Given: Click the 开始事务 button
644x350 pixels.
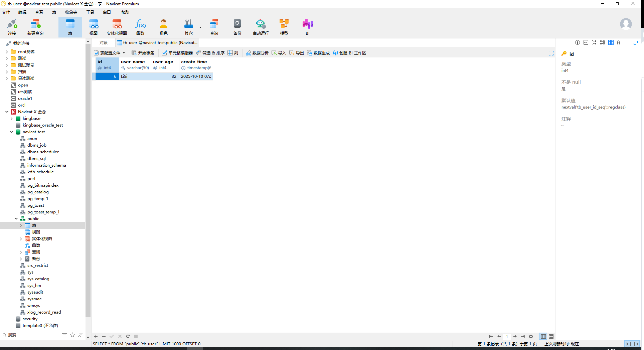Looking at the screenshot, I should (143, 53).
